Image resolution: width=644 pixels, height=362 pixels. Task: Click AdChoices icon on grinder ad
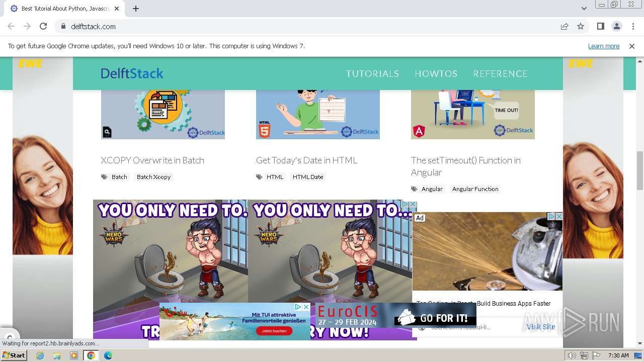pyautogui.click(x=551, y=216)
